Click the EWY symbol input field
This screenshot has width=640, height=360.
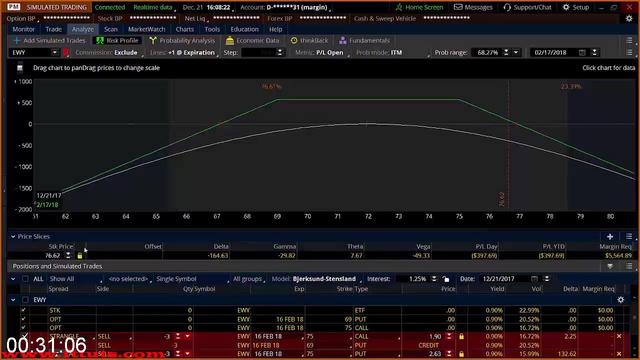[31, 53]
